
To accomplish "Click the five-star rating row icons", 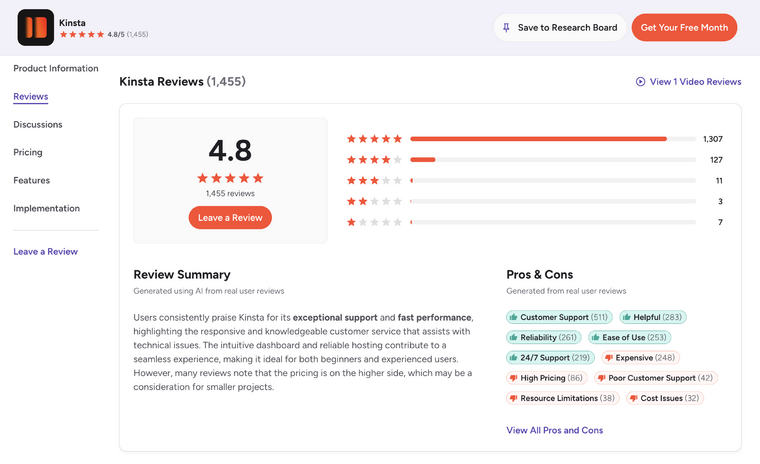I will point(374,139).
